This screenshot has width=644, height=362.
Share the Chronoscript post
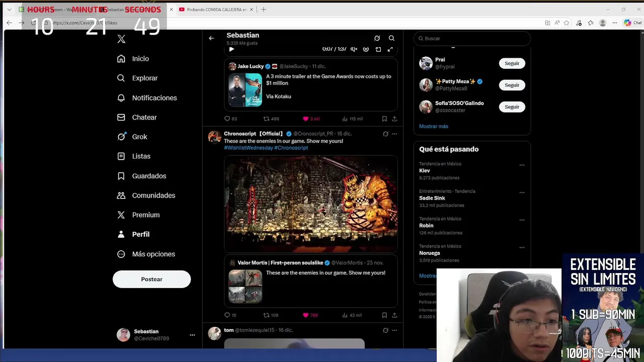point(394,315)
